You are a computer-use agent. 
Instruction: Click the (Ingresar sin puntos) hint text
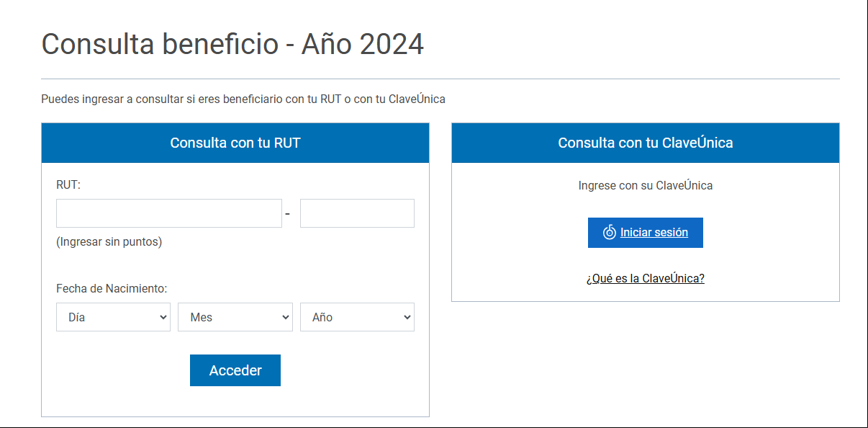[109, 242]
